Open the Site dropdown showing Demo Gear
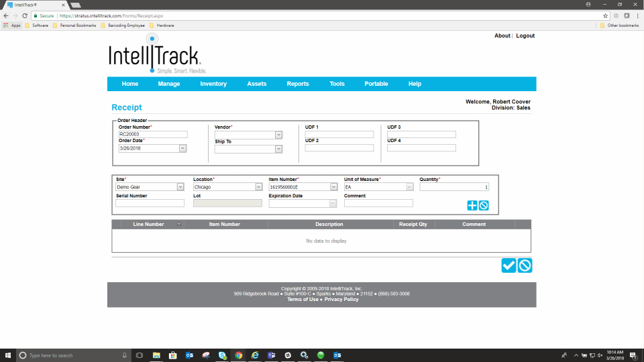This screenshot has height=362, width=644. pos(180,187)
